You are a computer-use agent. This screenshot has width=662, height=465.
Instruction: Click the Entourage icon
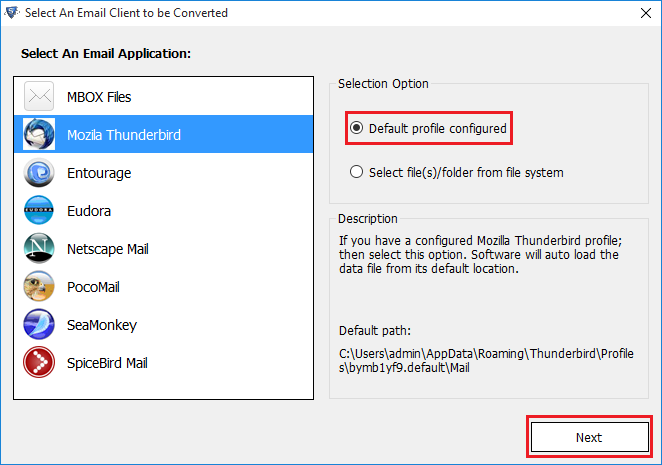[39, 173]
